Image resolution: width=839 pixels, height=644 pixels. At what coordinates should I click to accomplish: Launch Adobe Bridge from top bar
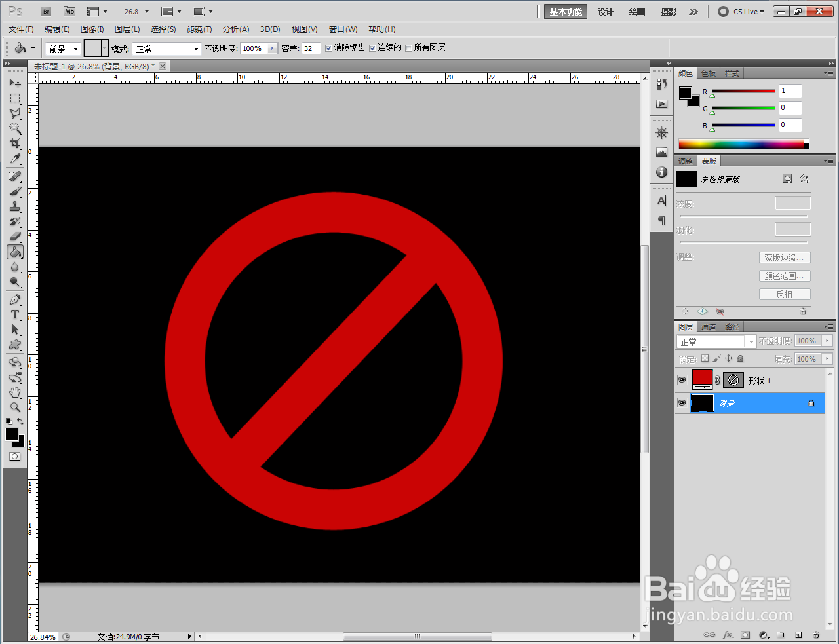(x=46, y=12)
